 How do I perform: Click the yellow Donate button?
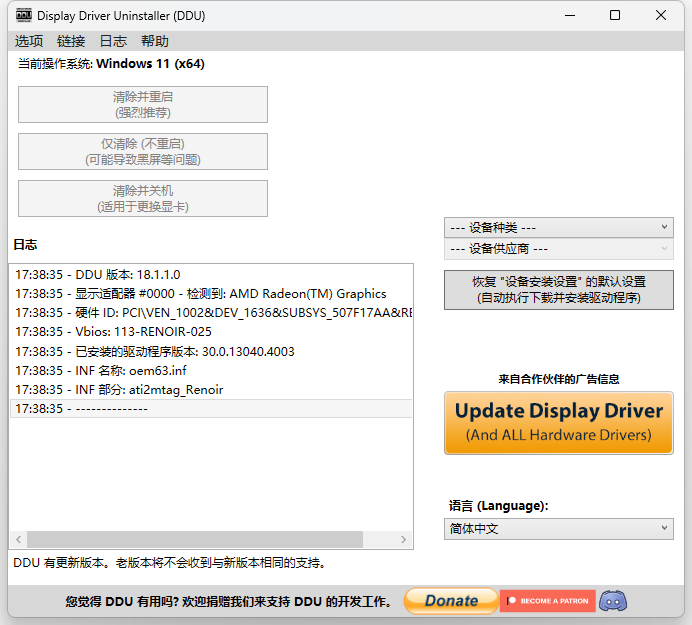coord(451,601)
